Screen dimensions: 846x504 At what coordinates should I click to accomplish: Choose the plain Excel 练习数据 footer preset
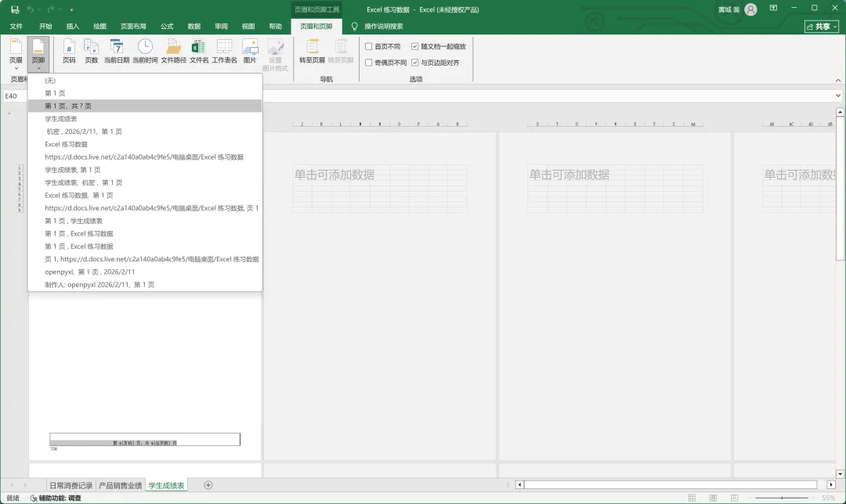(x=145, y=144)
